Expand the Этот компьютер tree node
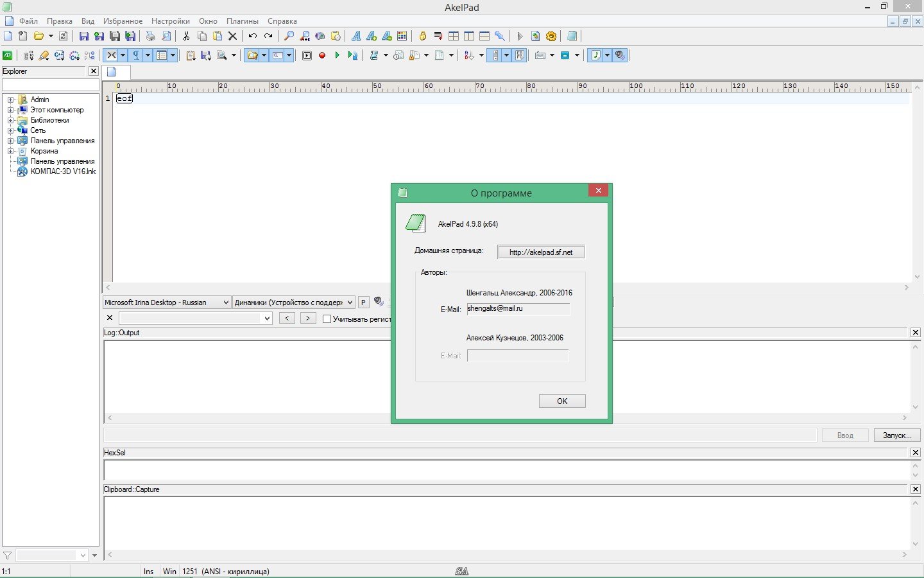 click(x=10, y=110)
